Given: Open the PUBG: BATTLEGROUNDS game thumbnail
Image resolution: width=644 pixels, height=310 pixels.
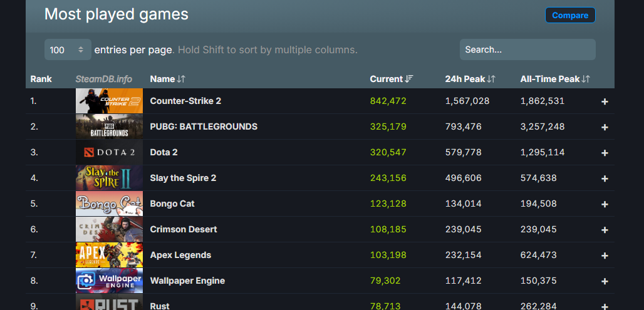Looking at the screenshot, I should [109, 127].
